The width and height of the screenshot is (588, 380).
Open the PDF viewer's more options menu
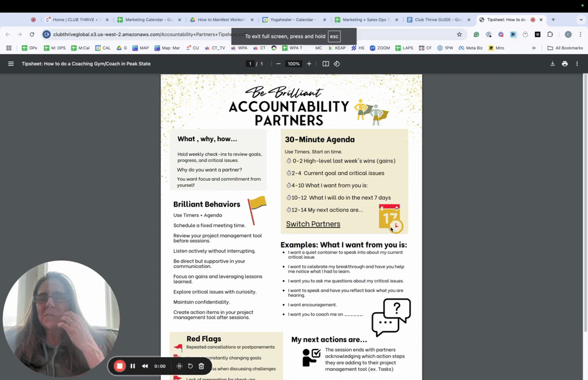point(577,64)
